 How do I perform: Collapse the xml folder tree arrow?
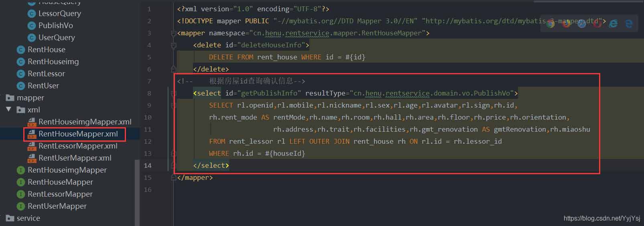click(8, 109)
